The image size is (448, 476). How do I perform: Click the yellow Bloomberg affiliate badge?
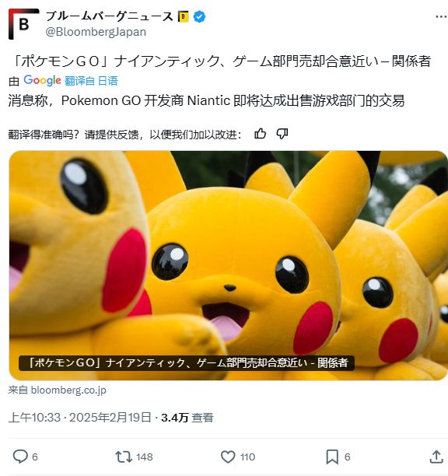[x=183, y=16]
